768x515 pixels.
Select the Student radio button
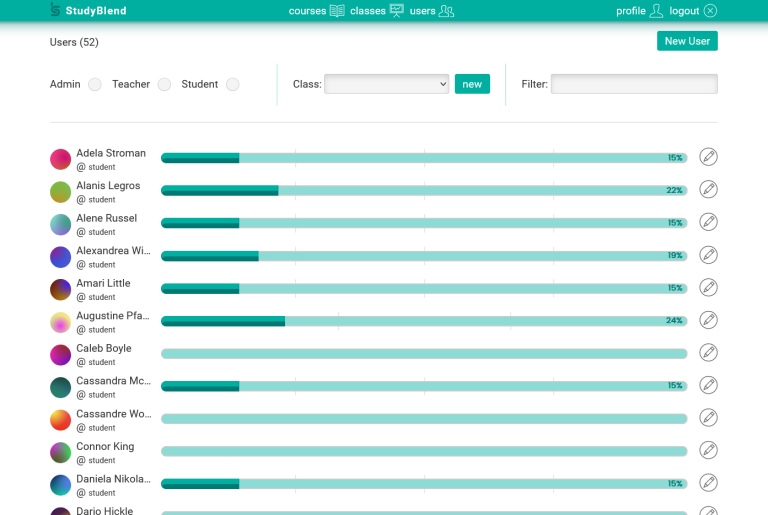click(x=233, y=84)
